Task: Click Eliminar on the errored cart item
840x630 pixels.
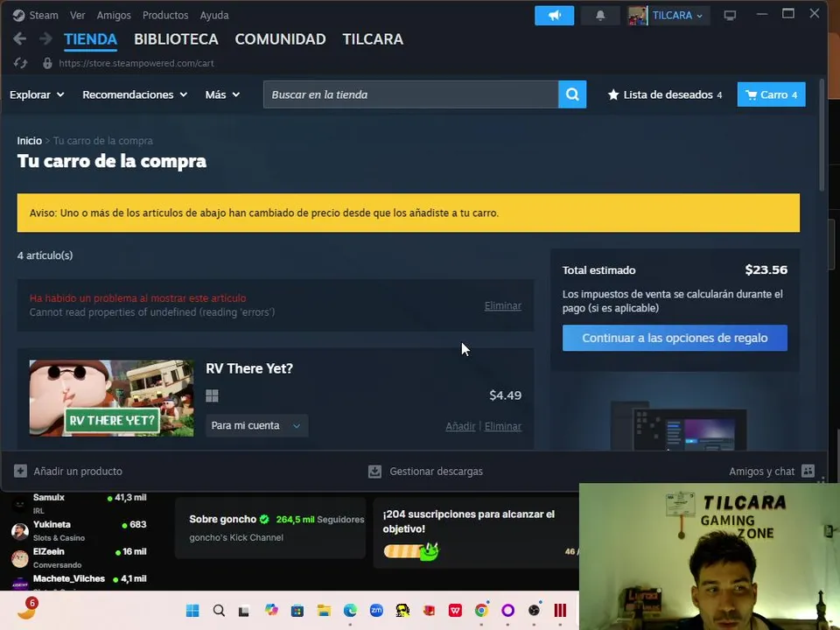Action: [502, 305]
